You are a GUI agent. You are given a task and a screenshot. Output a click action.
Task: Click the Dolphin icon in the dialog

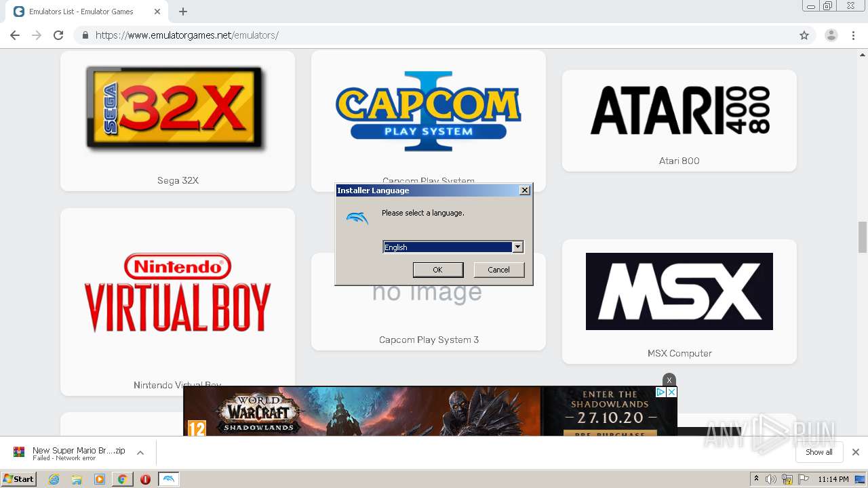coord(357,218)
